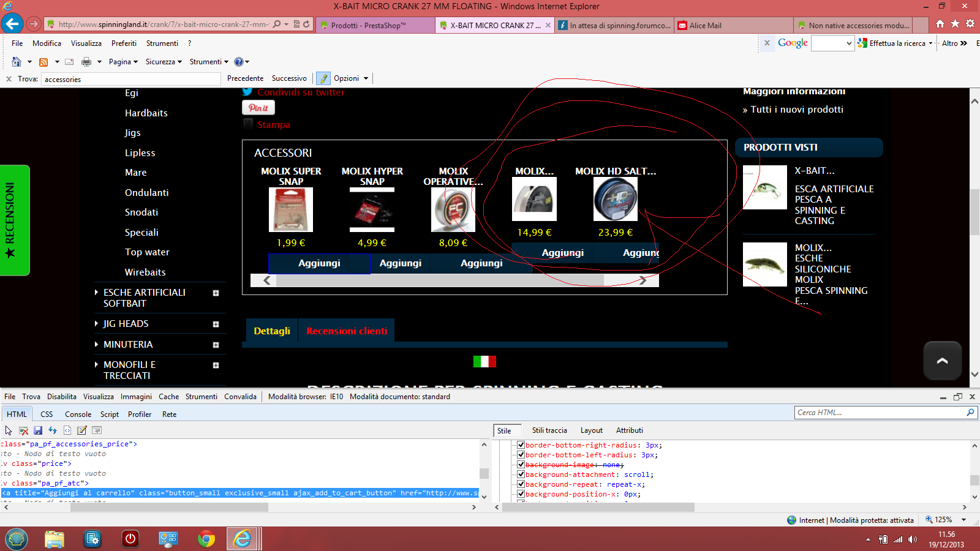Add MOLIX SUPER SNAP via Aggiungi
980x551 pixels.
pos(319,263)
